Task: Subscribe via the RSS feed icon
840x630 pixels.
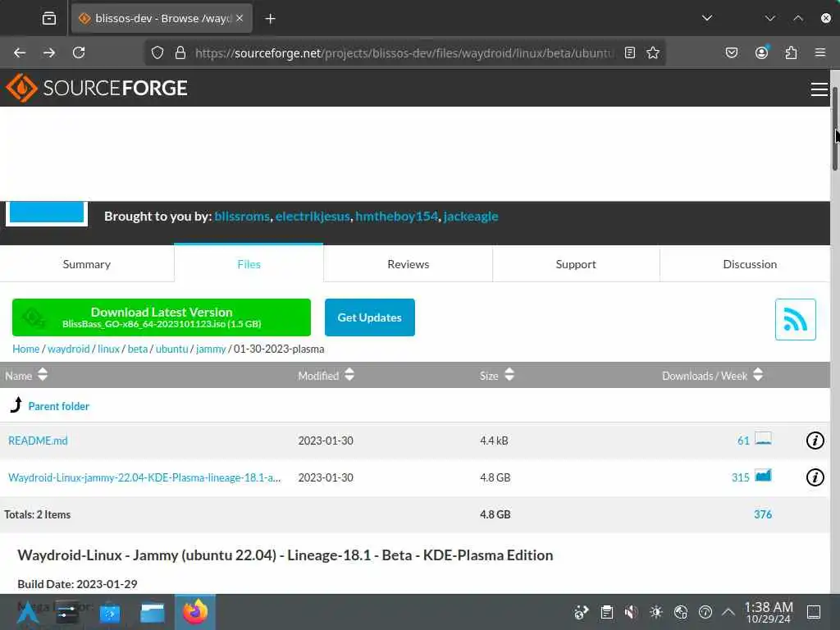Action: click(796, 319)
